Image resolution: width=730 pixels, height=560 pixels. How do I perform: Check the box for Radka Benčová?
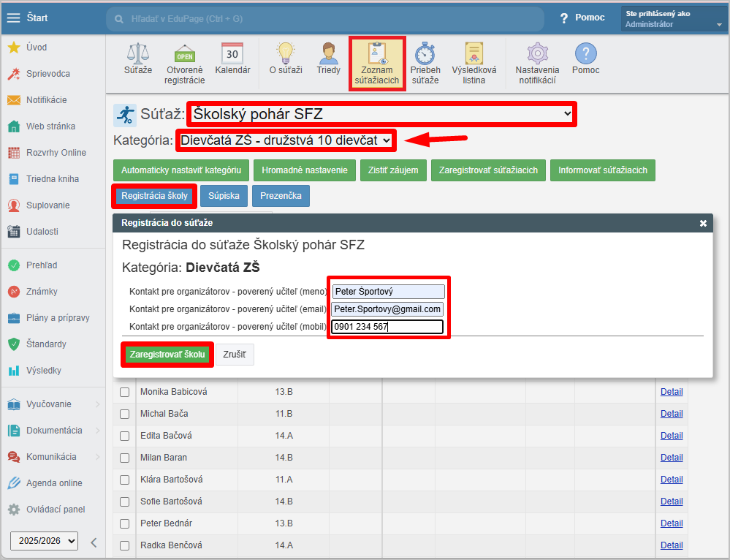point(125,545)
